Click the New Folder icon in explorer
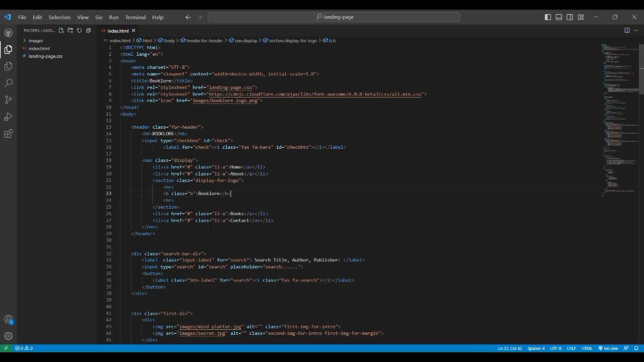 (x=70, y=31)
